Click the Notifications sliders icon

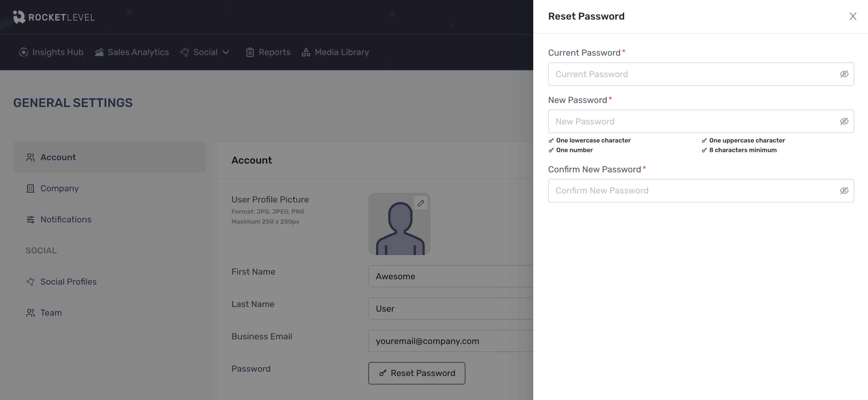(x=30, y=220)
